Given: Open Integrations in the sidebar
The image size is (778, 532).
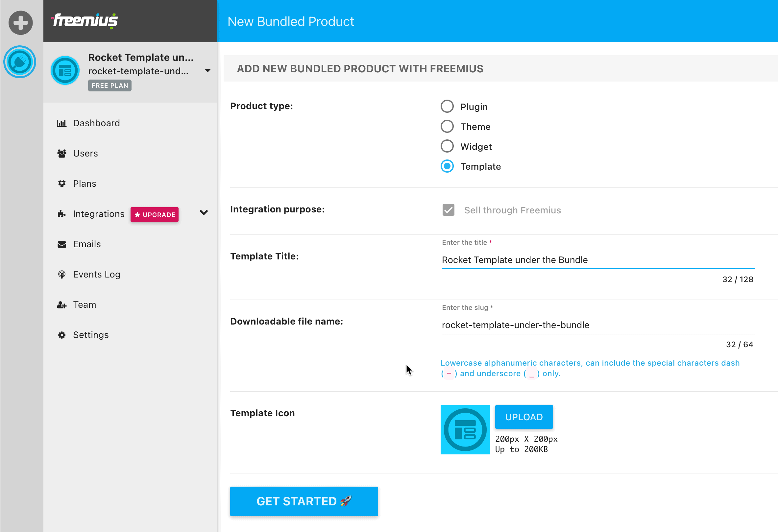Looking at the screenshot, I should click(98, 214).
